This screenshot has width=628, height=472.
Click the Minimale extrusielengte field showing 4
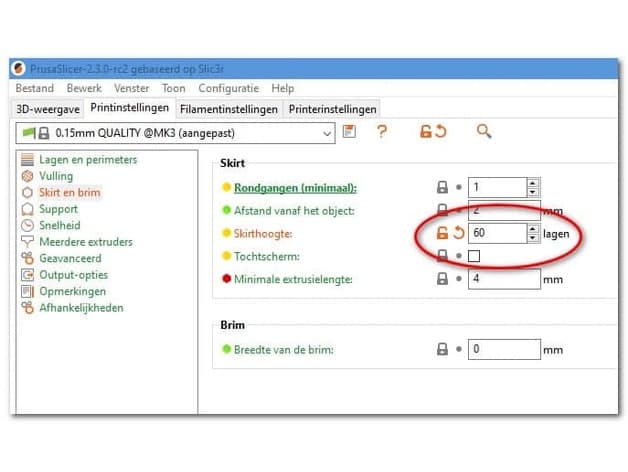click(x=504, y=279)
